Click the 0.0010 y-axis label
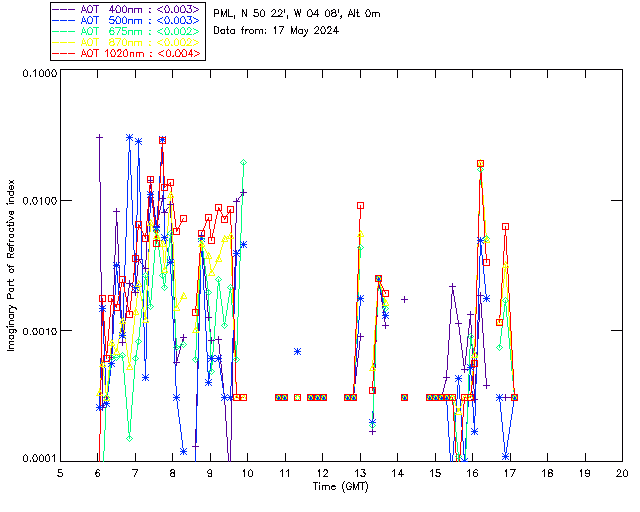 coord(39,330)
